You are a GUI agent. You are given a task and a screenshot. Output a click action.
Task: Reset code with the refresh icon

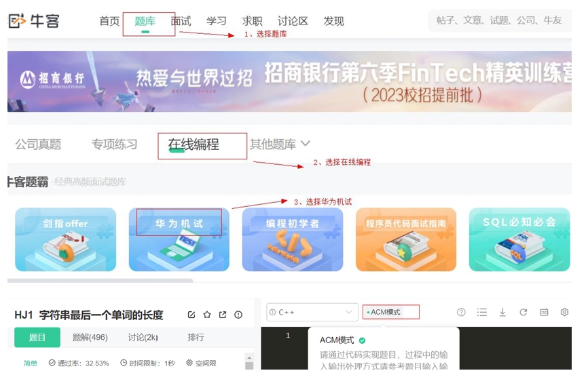[523, 312]
